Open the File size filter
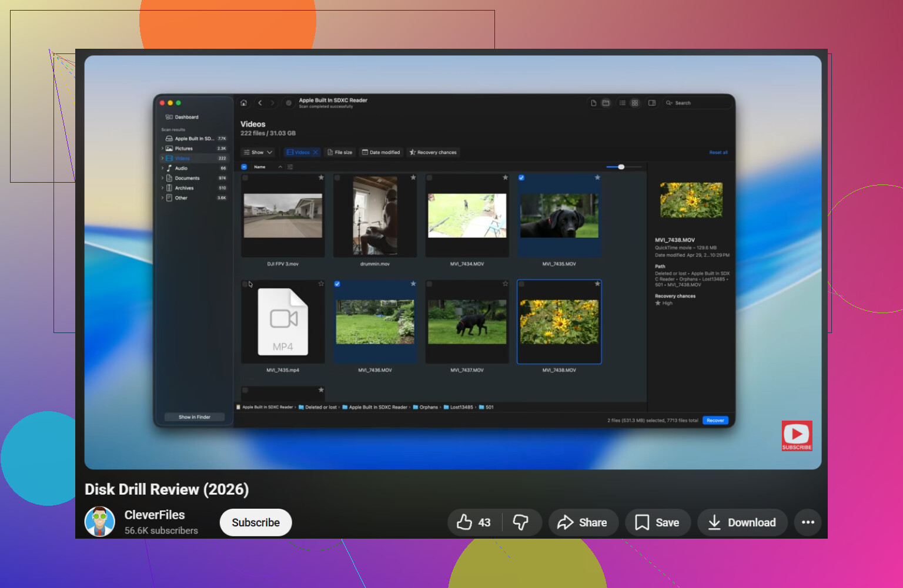 pyautogui.click(x=340, y=152)
